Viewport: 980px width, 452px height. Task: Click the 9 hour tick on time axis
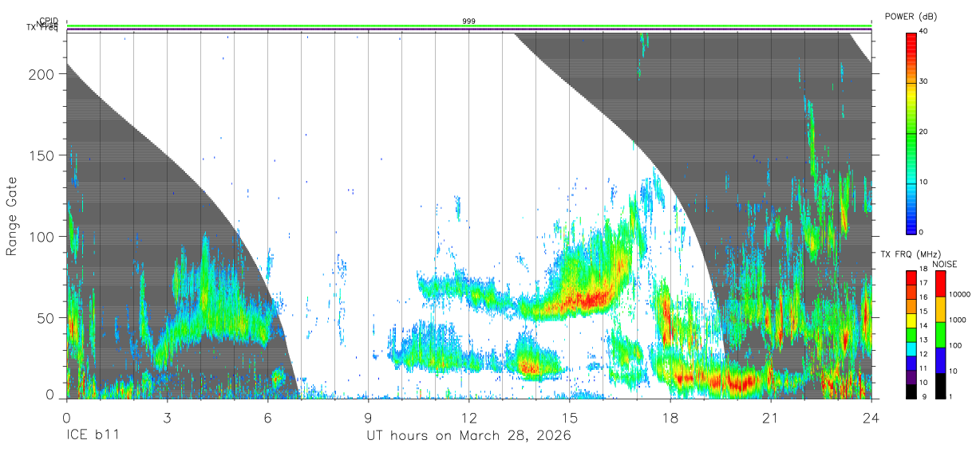pyautogui.click(x=368, y=418)
